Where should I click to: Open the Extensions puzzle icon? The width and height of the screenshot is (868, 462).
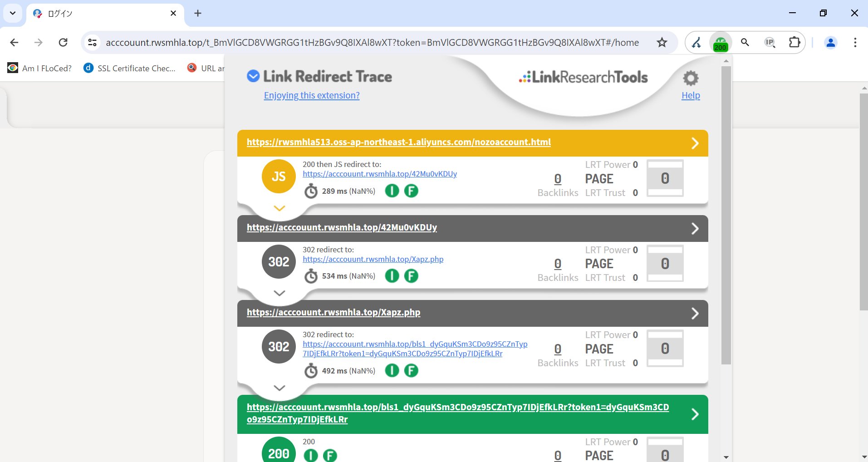[x=794, y=43]
